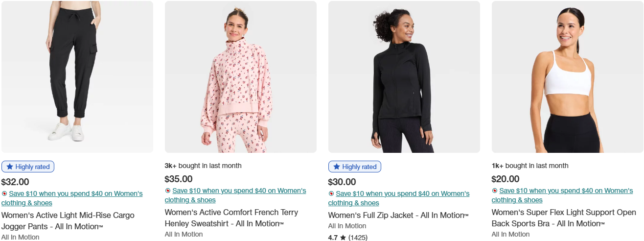Click the star rating 4.7 on zip jacket
The width and height of the screenshot is (644, 241).
[337, 238]
